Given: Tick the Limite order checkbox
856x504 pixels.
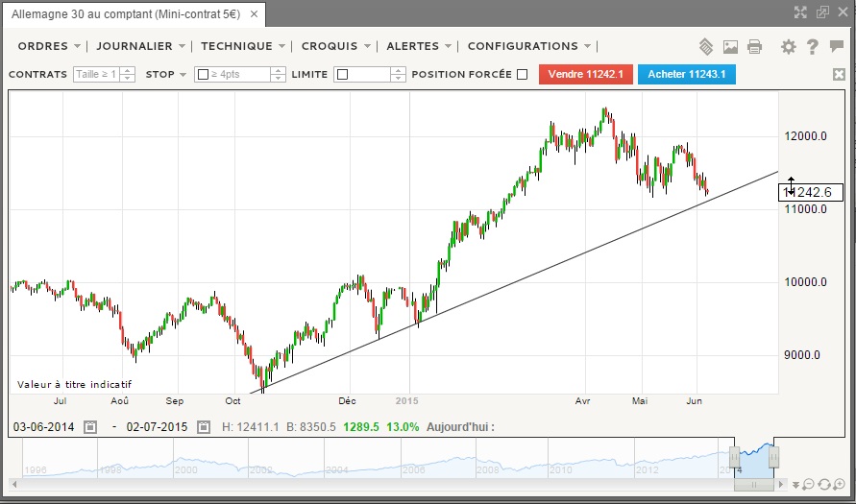Looking at the screenshot, I should point(342,75).
